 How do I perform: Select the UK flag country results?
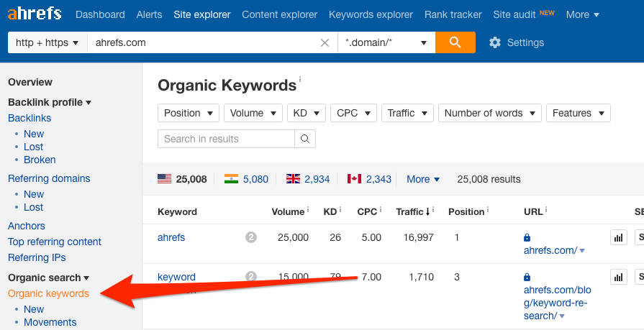point(308,179)
